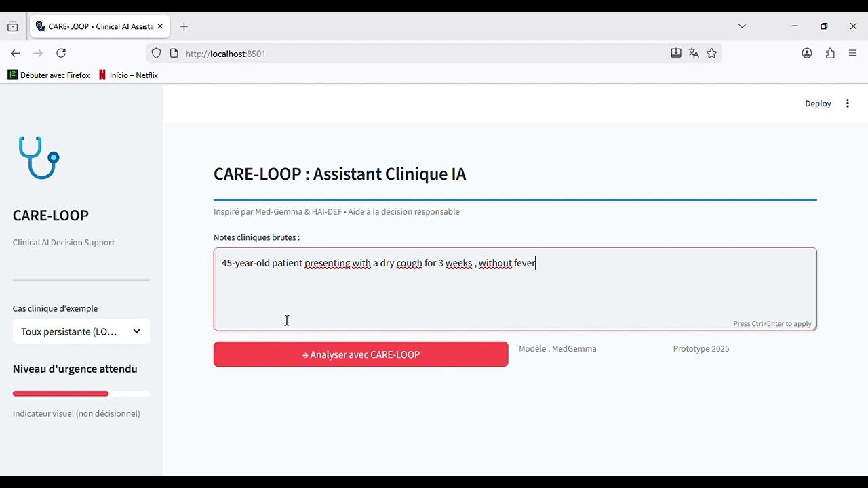Bookmark this page with star icon
Viewport: 868px width, 488px height.
point(712,54)
